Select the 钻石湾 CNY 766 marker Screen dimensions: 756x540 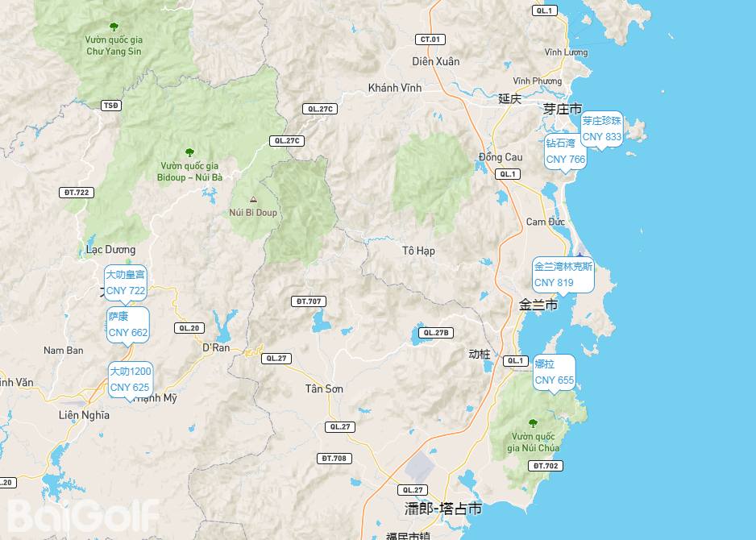coord(566,152)
